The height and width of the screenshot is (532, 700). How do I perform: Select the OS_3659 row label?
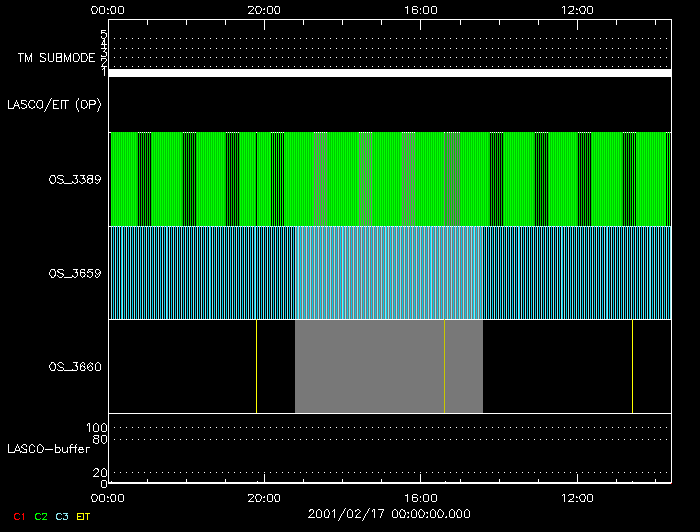74,273
